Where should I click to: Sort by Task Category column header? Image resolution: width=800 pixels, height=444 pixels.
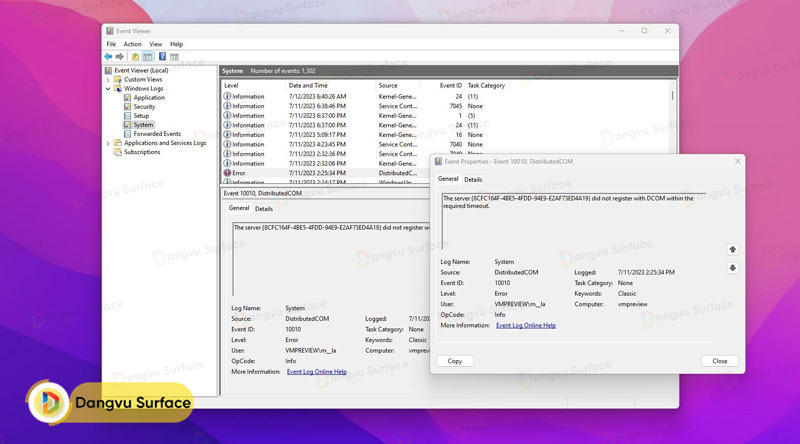tap(486, 86)
